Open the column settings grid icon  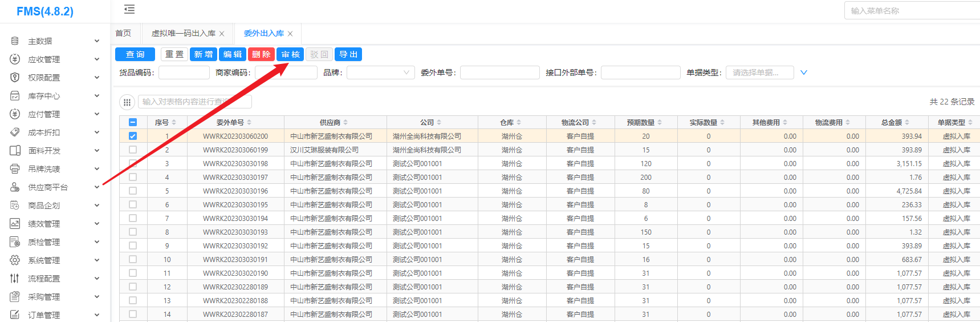[x=127, y=102]
